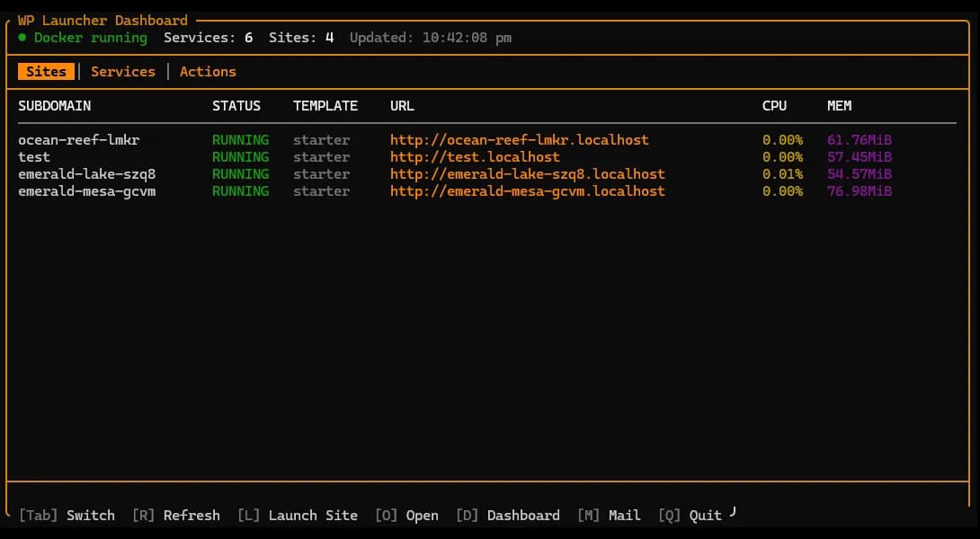980x539 pixels.
Task: Open http://emerald-lake-szq8.localhost link
Action: [x=528, y=173]
